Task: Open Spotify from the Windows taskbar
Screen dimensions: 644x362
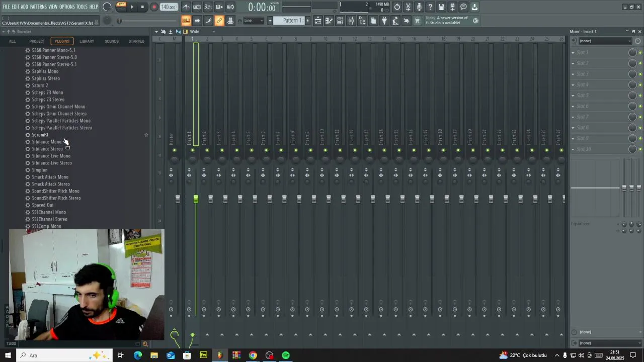Action: [286, 355]
